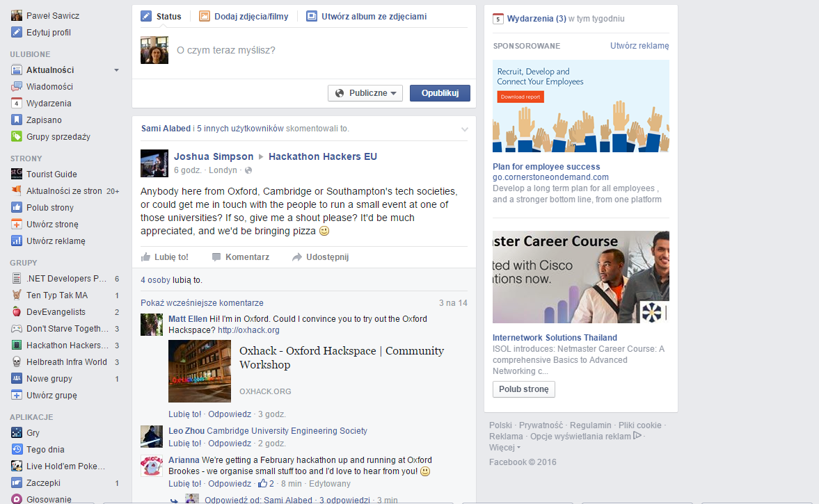Open .NET Developers group icon
Screen dimensions: 819x504
click(17, 279)
